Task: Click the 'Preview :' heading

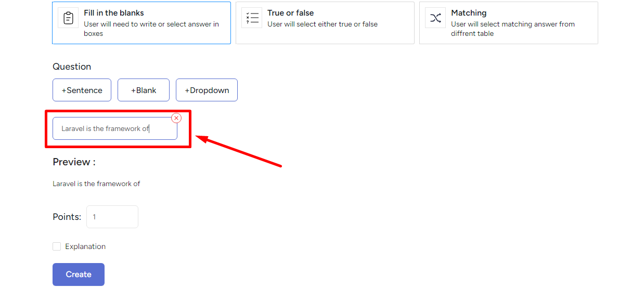Action: click(74, 162)
